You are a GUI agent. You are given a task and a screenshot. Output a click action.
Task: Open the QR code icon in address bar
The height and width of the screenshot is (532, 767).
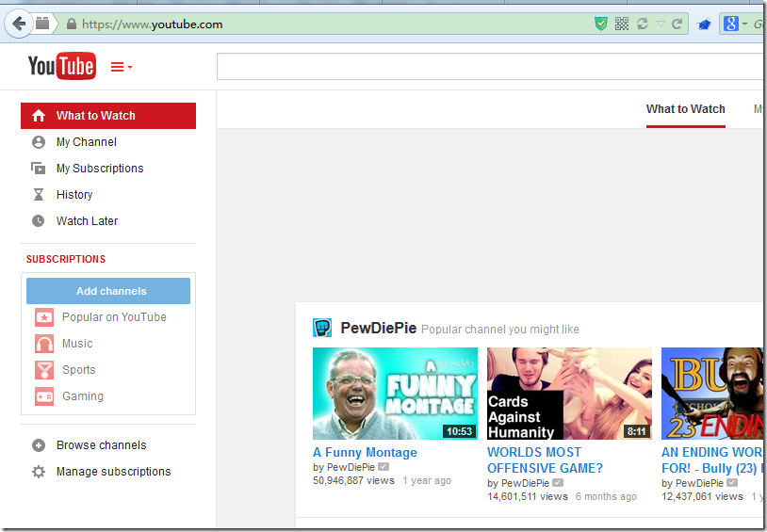coord(622,24)
